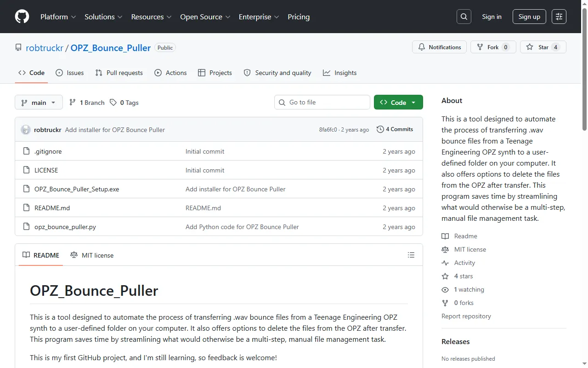Viewport: 588px width, 368px height.
Task: Click the Sign up button
Action: 529,17
